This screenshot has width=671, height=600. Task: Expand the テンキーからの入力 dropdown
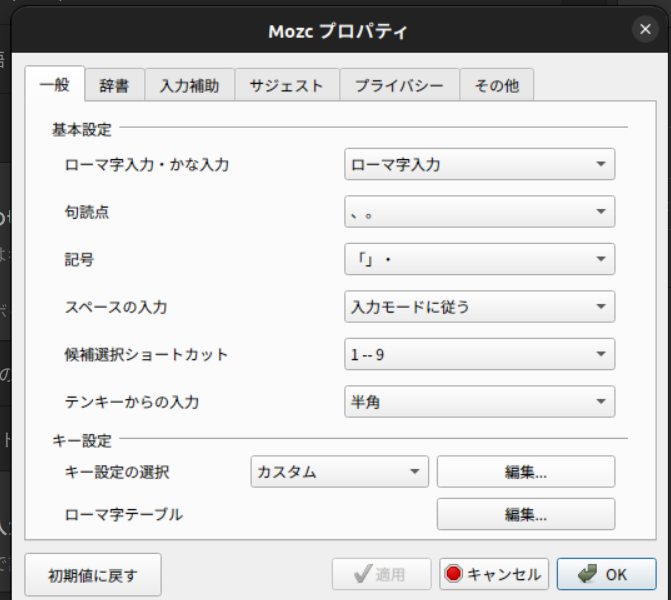(479, 401)
